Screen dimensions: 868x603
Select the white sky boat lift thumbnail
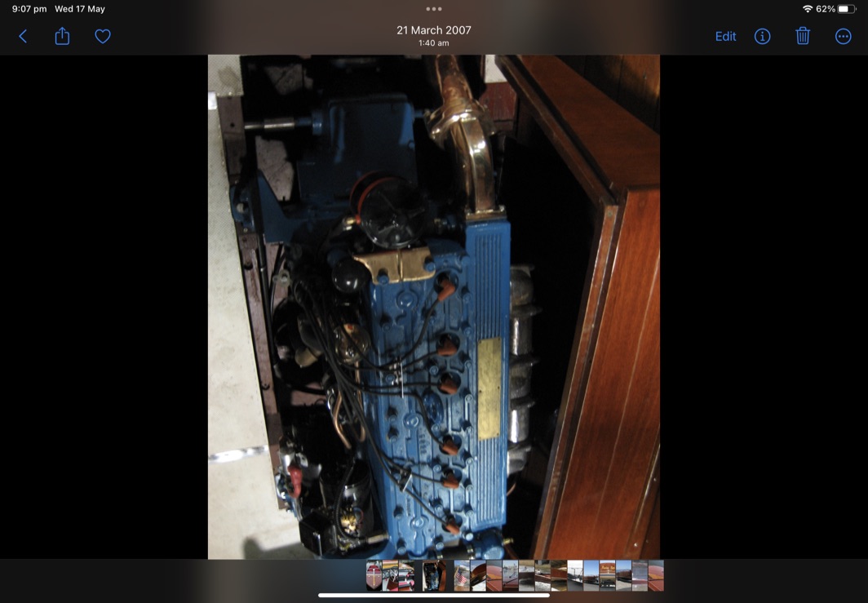click(575, 576)
